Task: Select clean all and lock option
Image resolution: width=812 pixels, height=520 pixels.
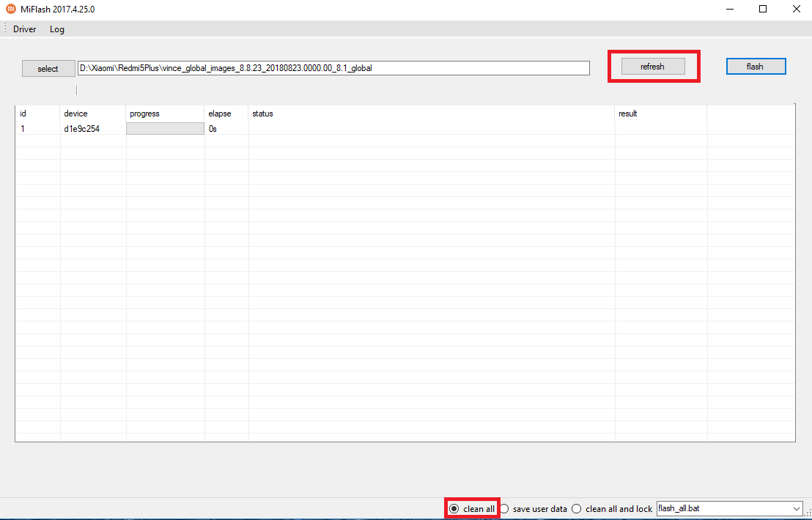Action: (x=612, y=509)
